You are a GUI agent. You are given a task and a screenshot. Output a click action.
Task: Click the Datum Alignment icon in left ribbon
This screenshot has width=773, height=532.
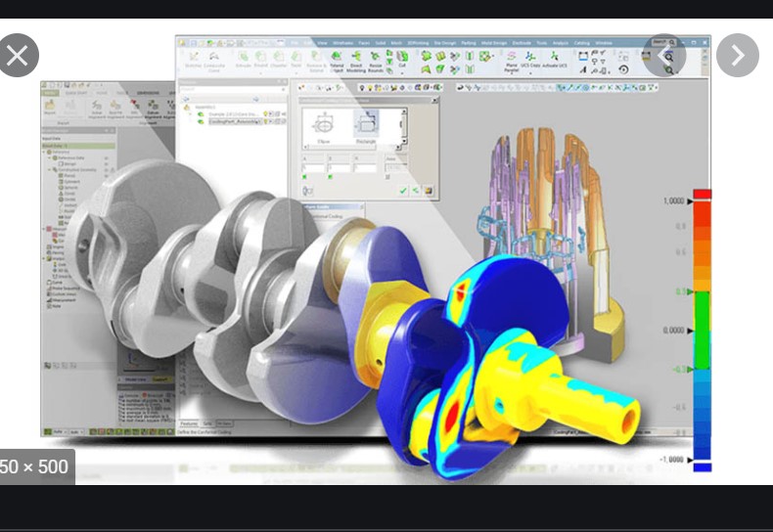click(x=153, y=110)
